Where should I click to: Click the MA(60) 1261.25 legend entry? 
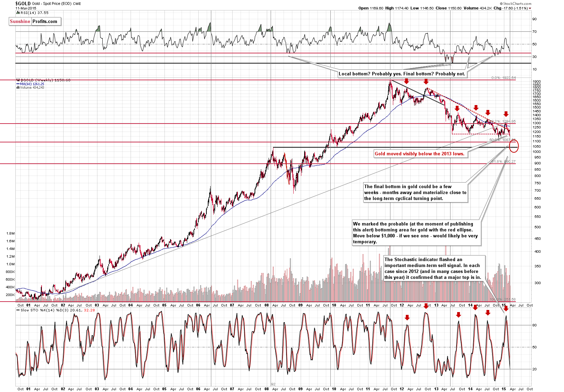pyautogui.click(x=32, y=84)
